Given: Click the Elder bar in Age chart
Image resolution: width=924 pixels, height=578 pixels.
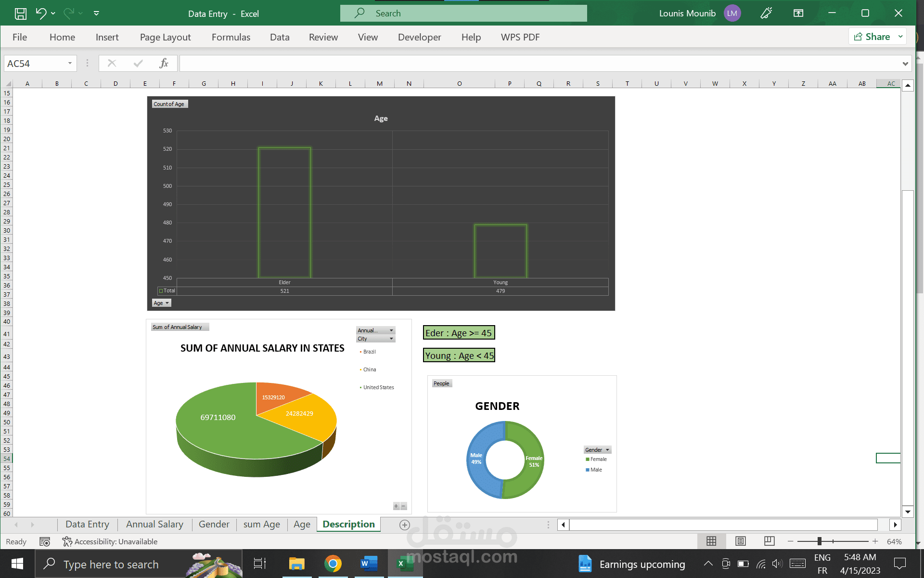Looking at the screenshot, I should coord(284,212).
